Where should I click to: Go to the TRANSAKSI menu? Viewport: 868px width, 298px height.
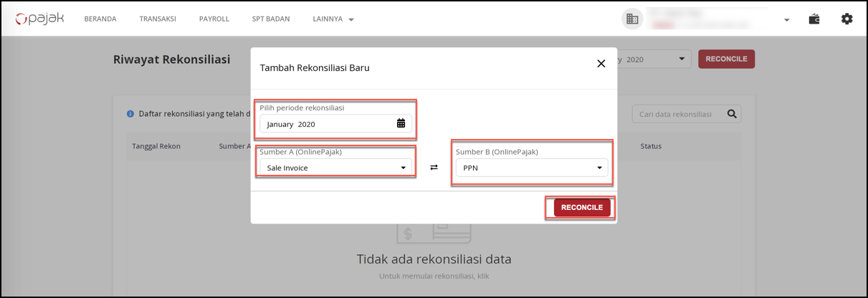pyautogui.click(x=158, y=19)
